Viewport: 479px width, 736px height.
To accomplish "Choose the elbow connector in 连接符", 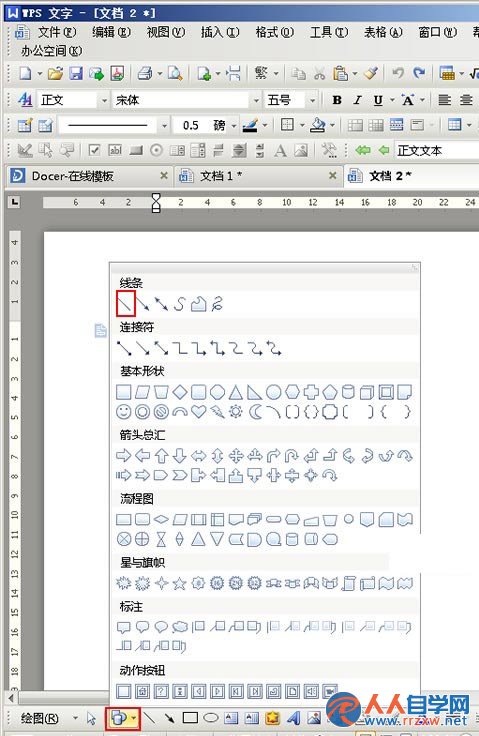I will tap(180, 348).
